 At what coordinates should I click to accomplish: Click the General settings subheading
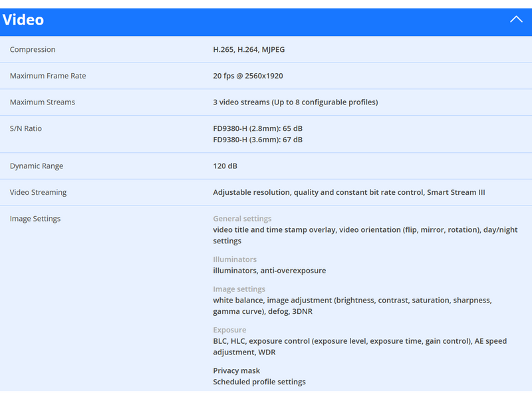tap(242, 219)
